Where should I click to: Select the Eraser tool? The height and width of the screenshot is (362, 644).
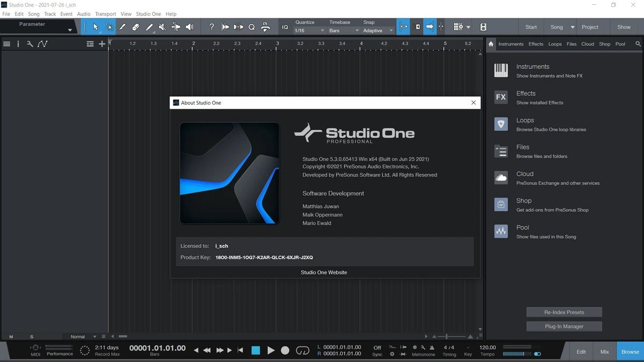[x=136, y=27]
